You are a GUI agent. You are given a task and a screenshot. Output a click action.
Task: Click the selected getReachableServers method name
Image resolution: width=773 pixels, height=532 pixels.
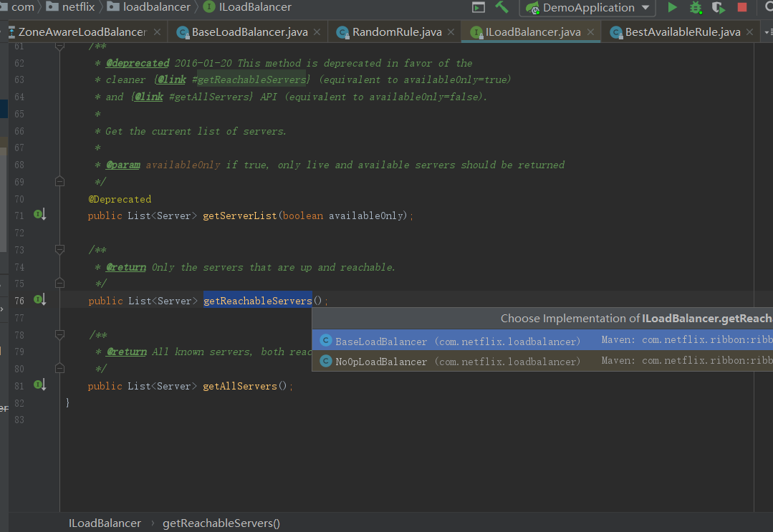258,301
